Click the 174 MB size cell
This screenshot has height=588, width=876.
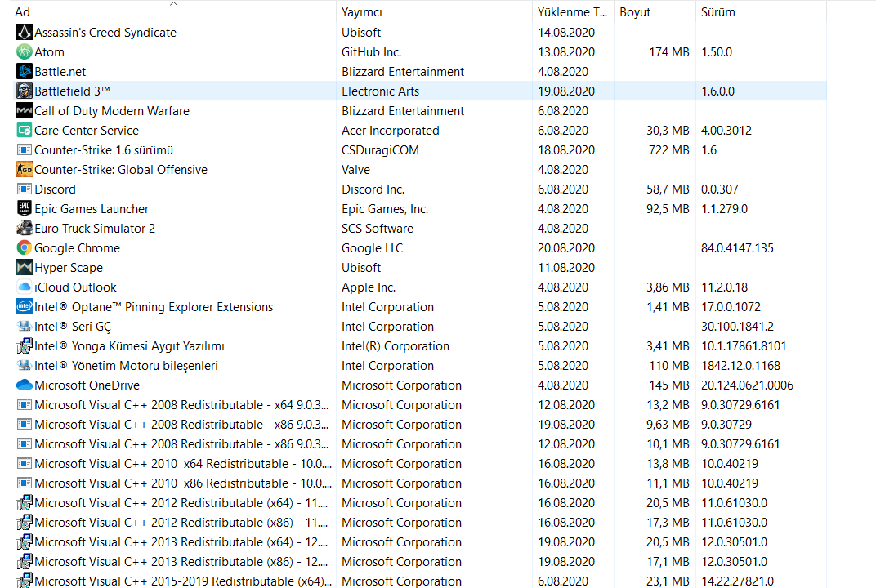tap(669, 52)
